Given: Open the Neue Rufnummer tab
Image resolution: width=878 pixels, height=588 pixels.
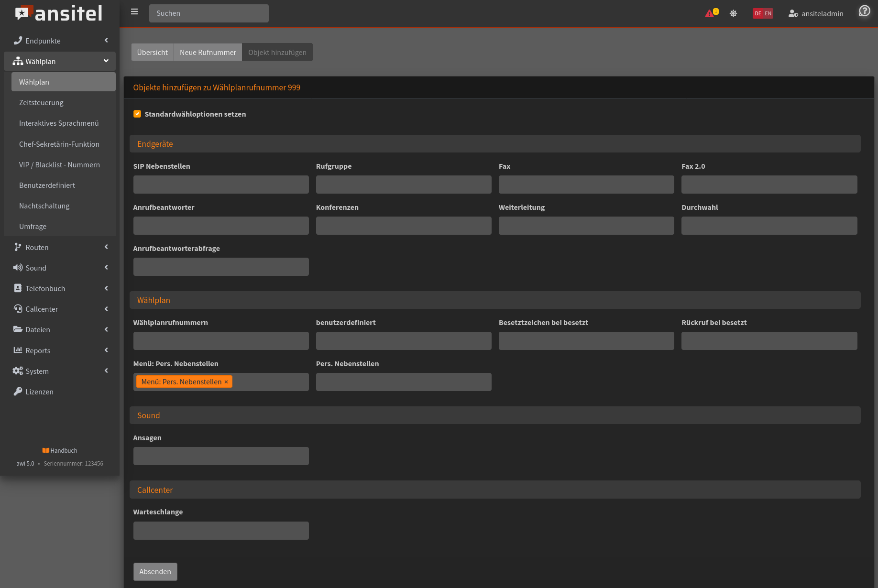Looking at the screenshot, I should tap(208, 52).
